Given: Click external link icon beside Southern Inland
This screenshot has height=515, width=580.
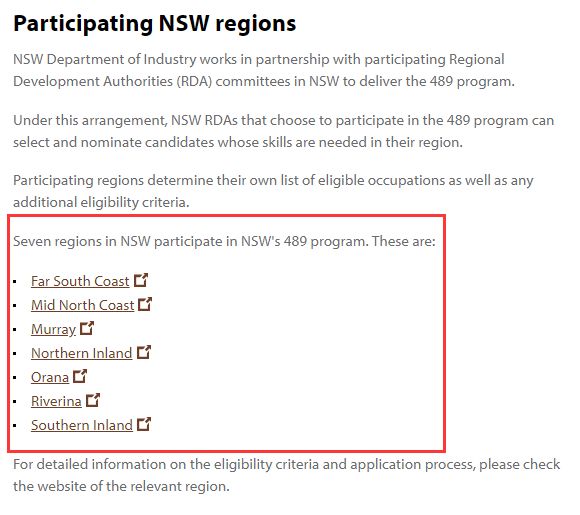Looking at the screenshot, I should 144,424.
